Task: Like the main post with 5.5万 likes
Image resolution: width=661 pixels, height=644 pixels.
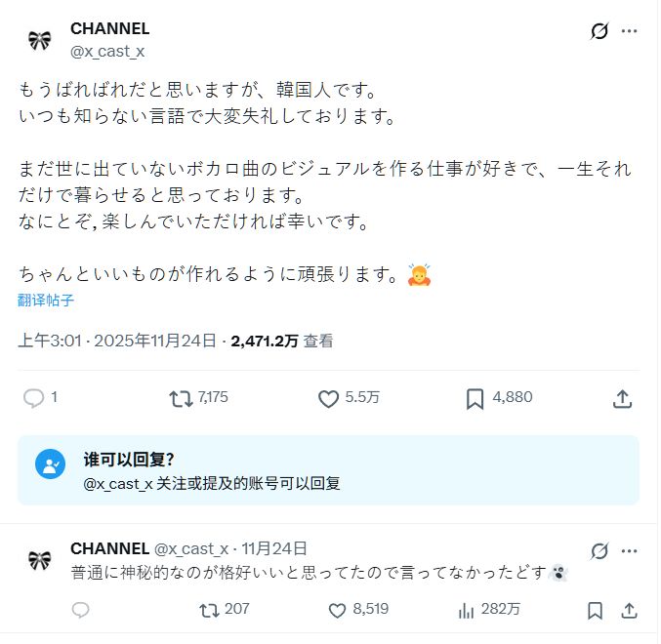Action: click(328, 398)
